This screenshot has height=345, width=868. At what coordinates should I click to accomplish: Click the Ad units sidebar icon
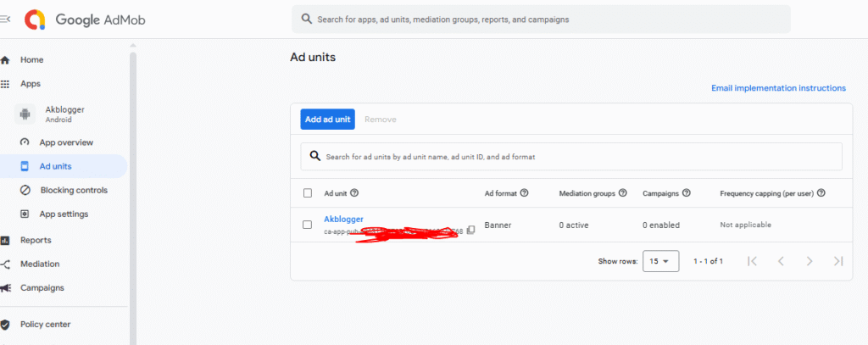coord(25,166)
